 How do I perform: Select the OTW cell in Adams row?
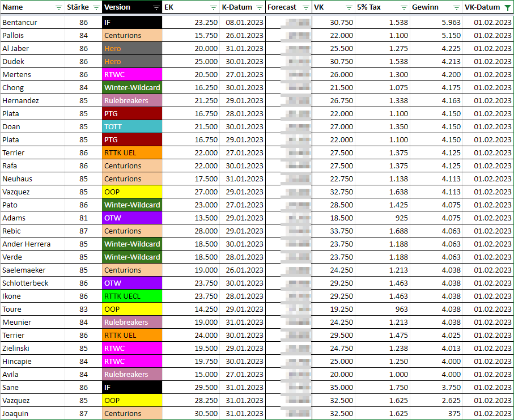click(132, 218)
